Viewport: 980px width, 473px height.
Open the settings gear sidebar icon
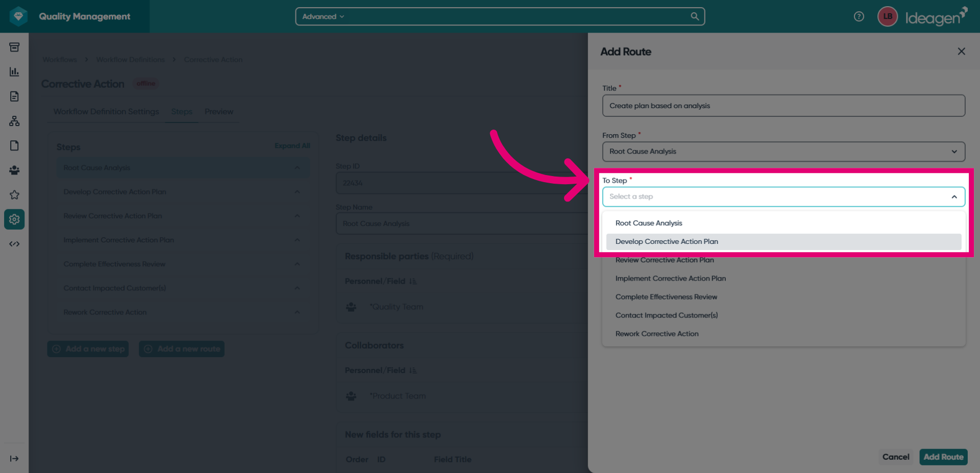click(14, 219)
